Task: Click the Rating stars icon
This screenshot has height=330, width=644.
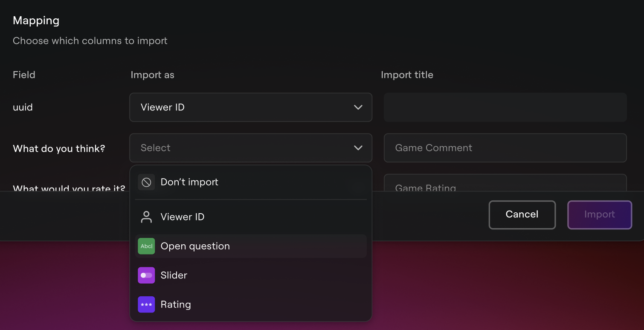Action: (x=146, y=304)
